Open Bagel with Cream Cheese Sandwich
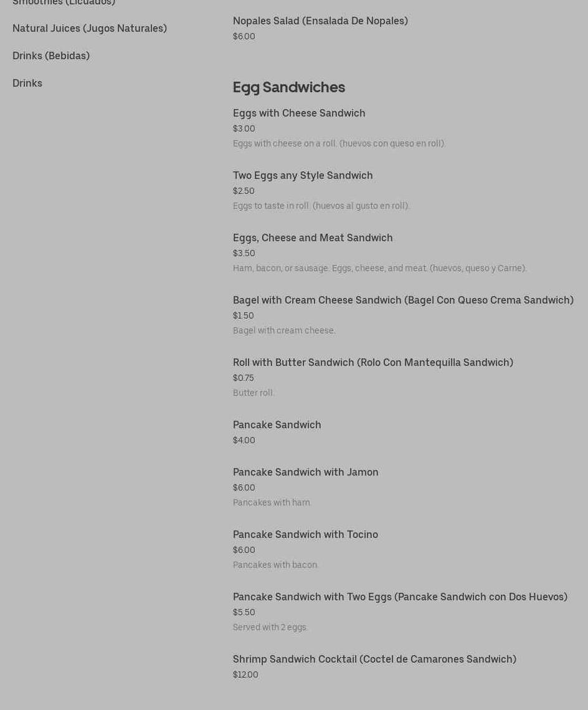Screen dimensions: 588x710 403,300
